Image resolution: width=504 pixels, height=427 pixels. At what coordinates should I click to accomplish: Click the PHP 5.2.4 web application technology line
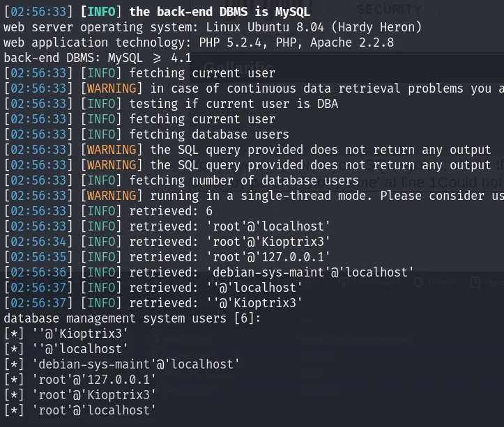click(x=199, y=42)
